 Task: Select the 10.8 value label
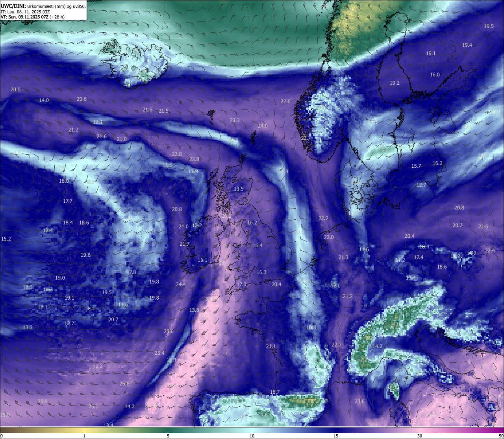point(311,328)
